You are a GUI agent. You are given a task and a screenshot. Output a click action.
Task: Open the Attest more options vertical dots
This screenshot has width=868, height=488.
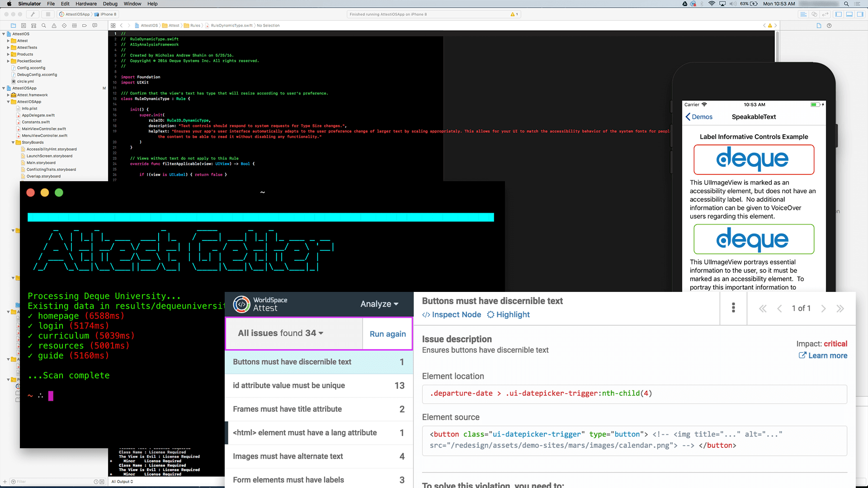(733, 308)
